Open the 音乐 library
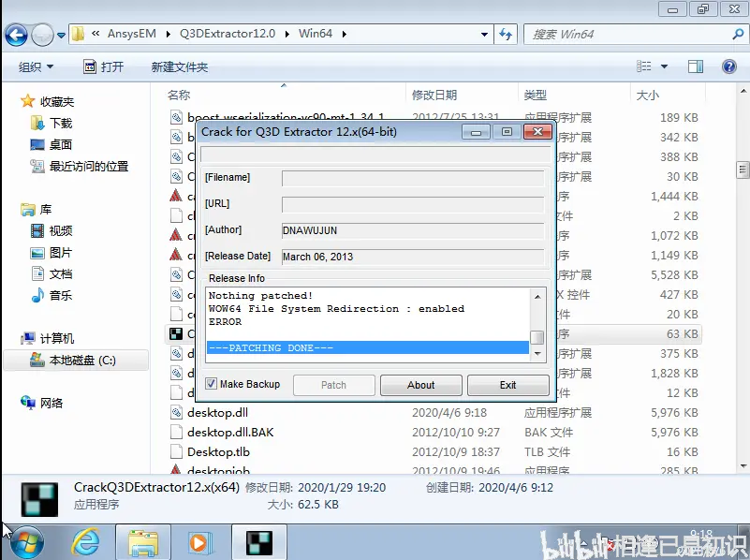Image resolution: width=750 pixels, height=560 pixels. click(x=51, y=296)
